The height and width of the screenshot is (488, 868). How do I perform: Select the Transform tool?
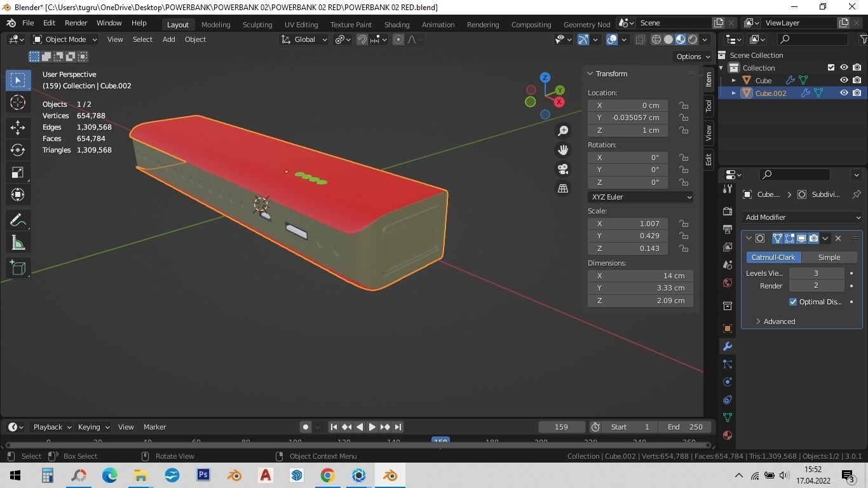(18, 194)
